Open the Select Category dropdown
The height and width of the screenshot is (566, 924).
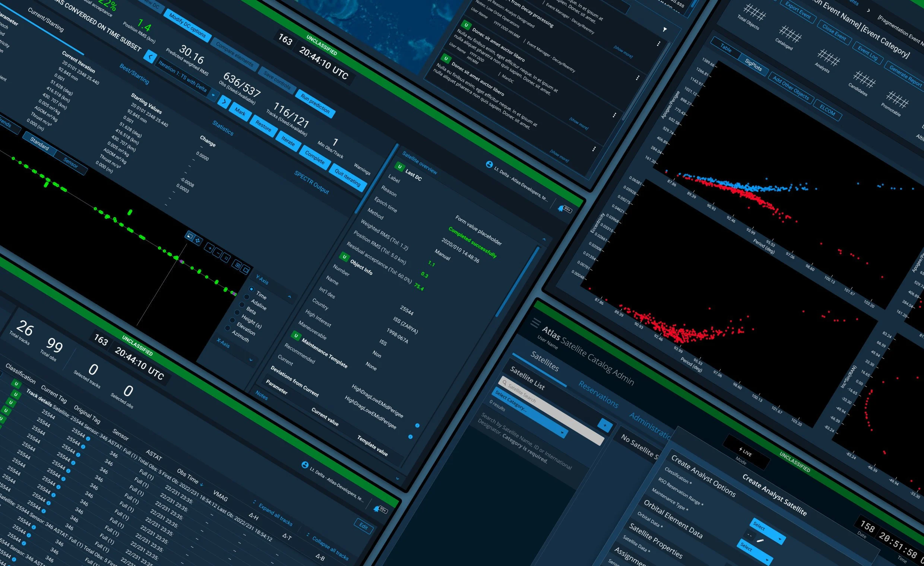(531, 412)
